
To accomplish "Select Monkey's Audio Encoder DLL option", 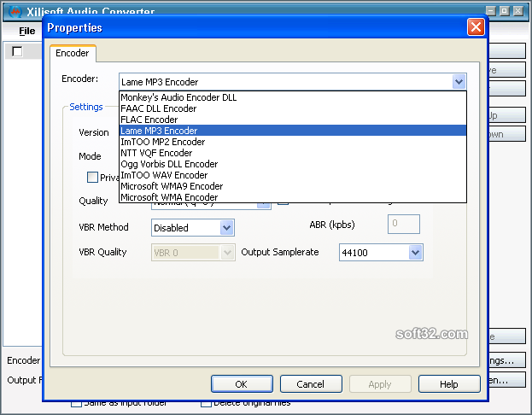I will (x=293, y=97).
